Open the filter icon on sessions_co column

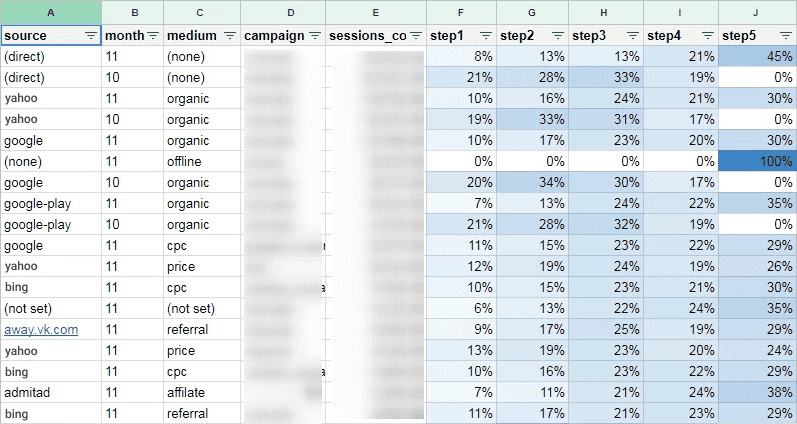[416, 36]
